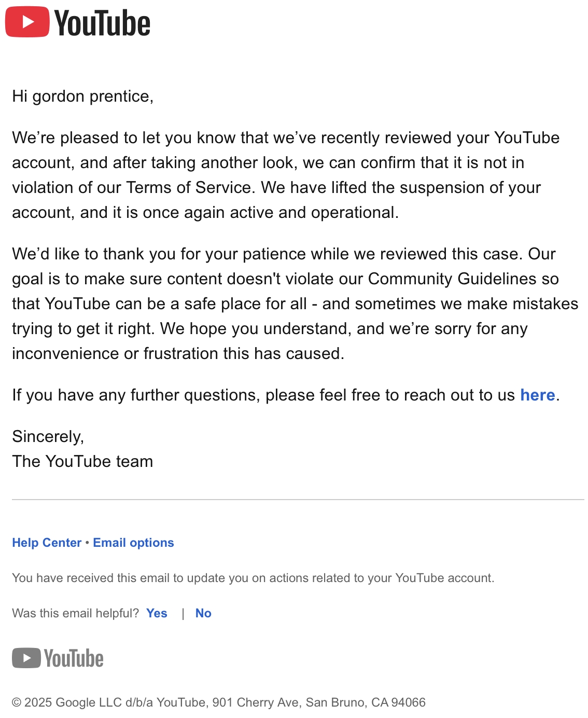Open the Email options link

click(133, 543)
